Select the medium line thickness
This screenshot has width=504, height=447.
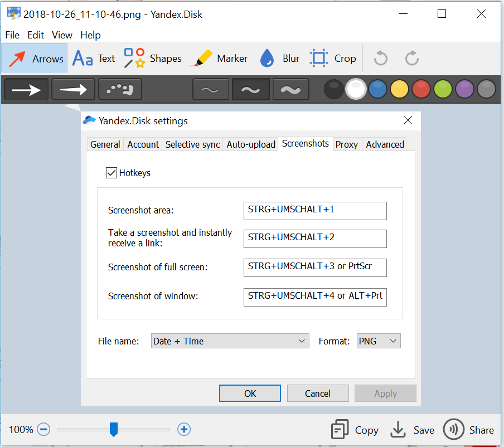click(x=250, y=90)
